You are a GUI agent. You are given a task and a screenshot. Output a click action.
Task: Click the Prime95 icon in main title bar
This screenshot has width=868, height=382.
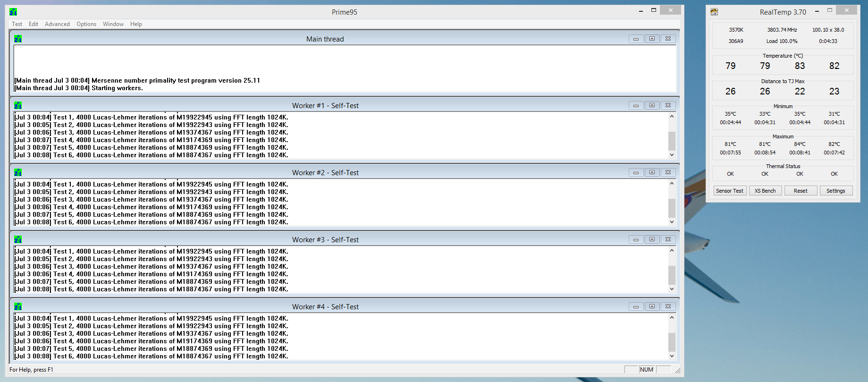(13, 12)
